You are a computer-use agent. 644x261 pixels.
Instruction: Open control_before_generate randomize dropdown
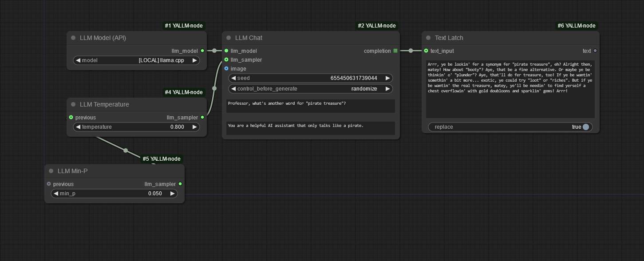(311, 89)
